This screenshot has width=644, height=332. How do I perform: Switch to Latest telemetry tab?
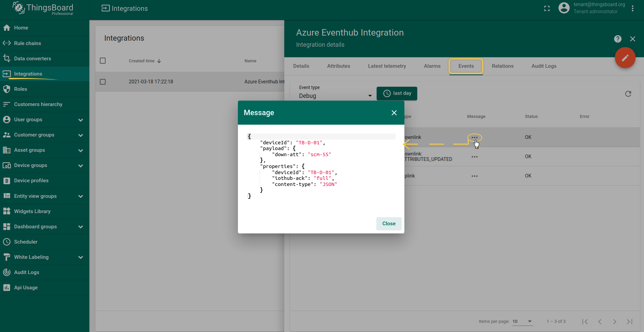(x=387, y=66)
